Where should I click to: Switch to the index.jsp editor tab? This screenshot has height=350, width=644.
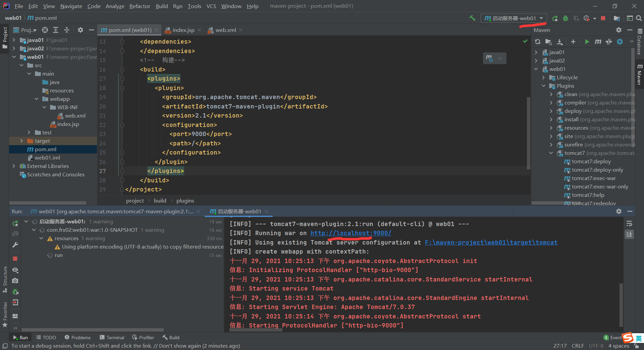[x=183, y=30]
